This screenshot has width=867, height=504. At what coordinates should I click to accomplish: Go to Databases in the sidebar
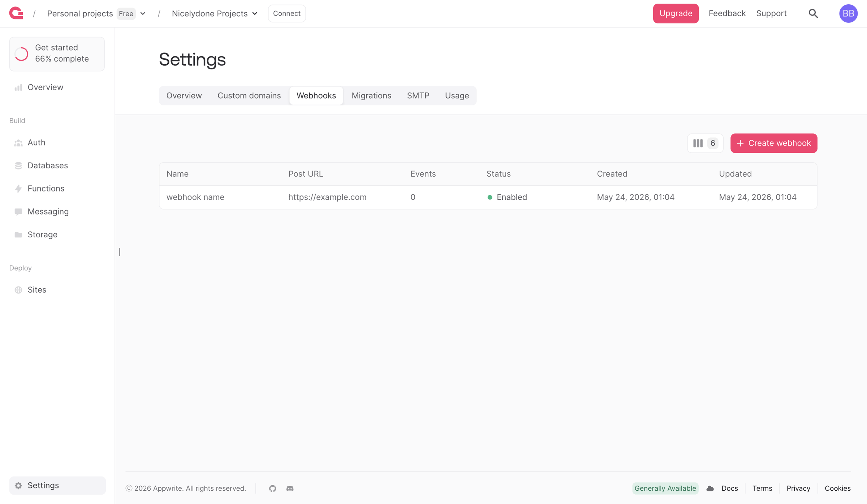57,165
